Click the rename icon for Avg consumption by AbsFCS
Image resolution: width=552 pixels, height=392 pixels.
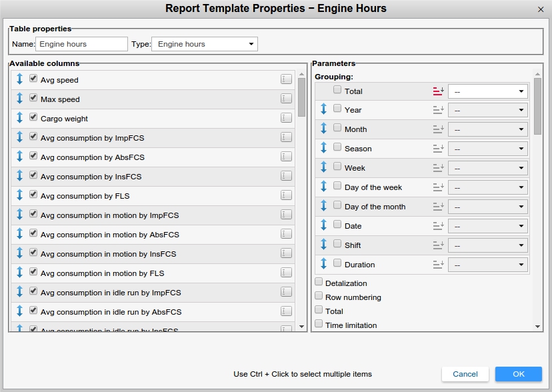pyautogui.click(x=286, y=157)
